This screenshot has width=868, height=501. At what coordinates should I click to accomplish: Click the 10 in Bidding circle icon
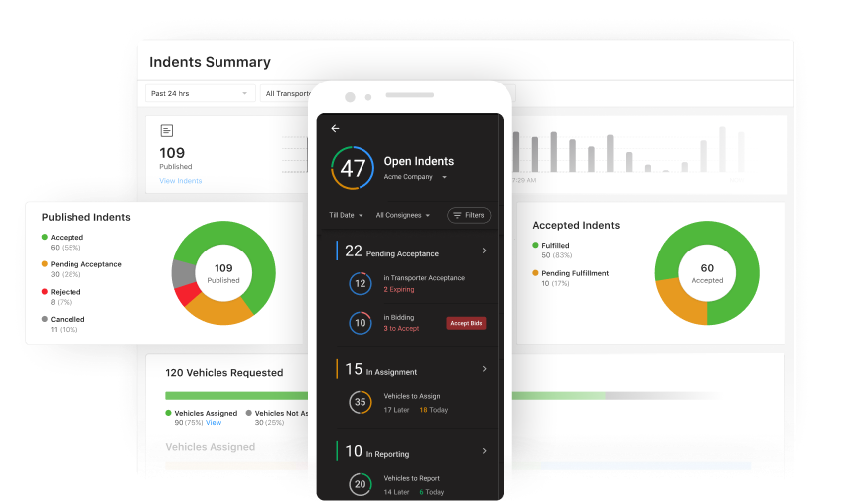pyautogui.click(x=360, y=323)
